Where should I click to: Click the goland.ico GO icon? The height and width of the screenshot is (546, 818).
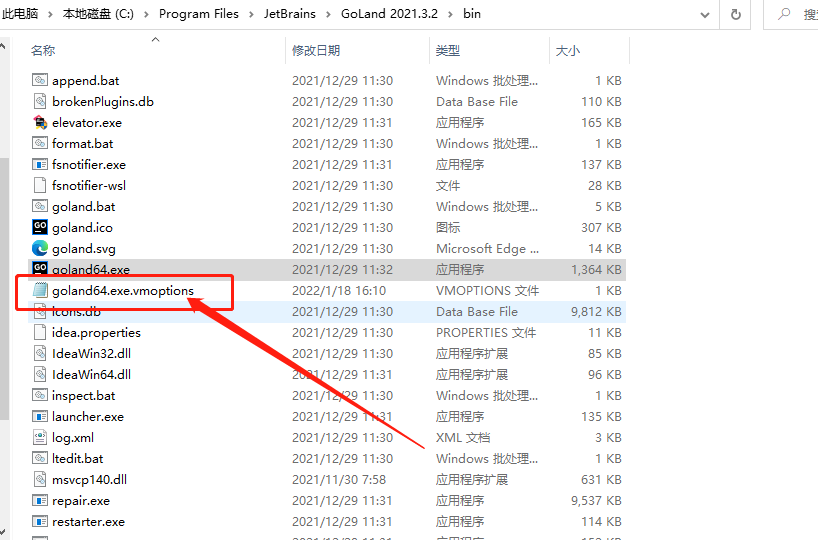tap(40, 227)
